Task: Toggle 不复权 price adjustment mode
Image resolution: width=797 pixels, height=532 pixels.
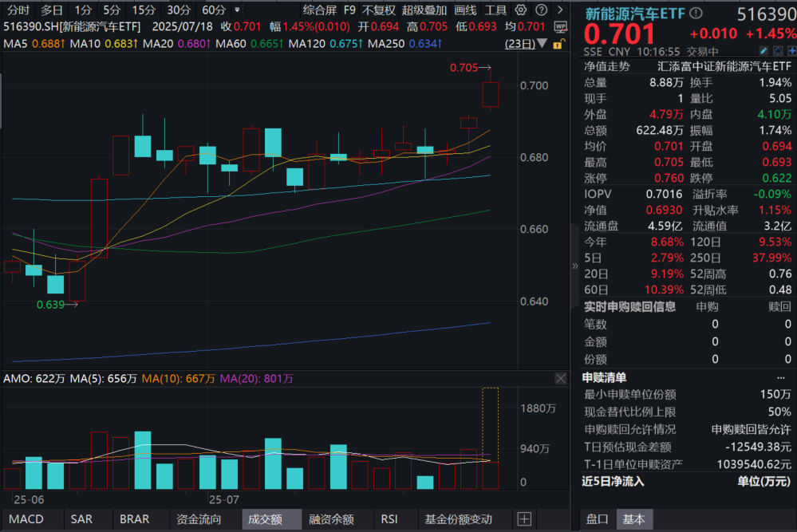Action: click(x=378, y=10)
